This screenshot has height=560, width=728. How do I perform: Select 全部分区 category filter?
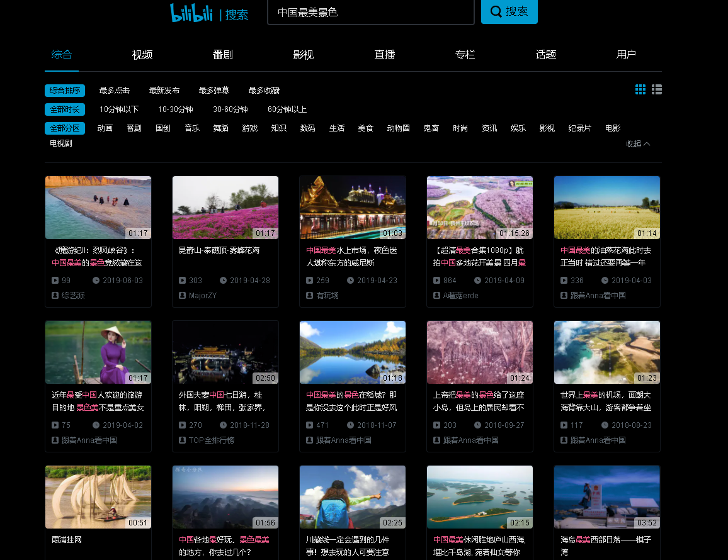tap(64, 128)
